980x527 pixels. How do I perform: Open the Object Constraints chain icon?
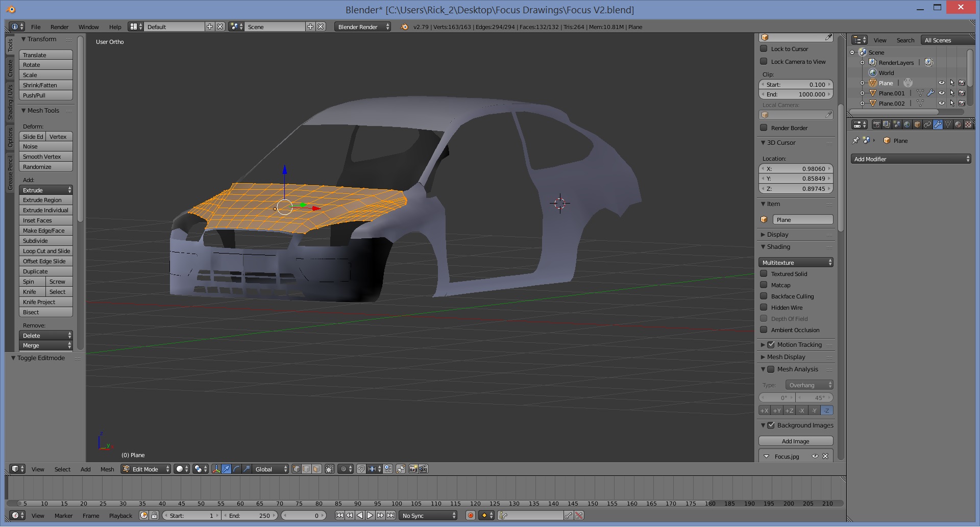click(x=927, y=124)
